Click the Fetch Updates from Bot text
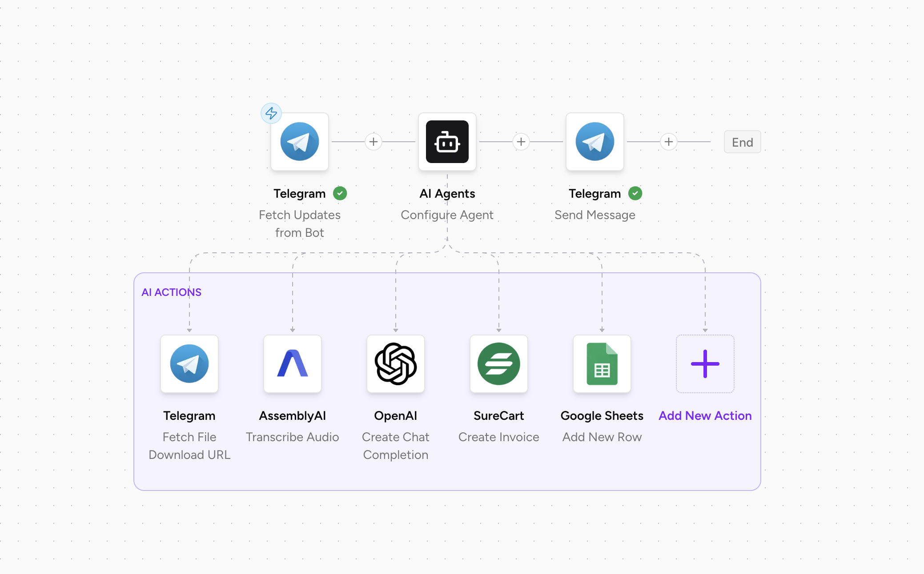This screenshot has height=574, width=924. pyautogui.click(x=300, y=224)
